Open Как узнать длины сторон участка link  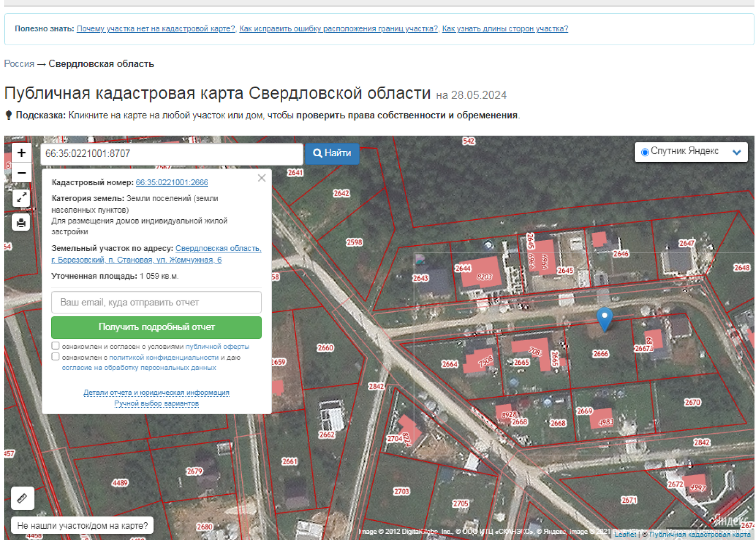click(x=505, y=29)
